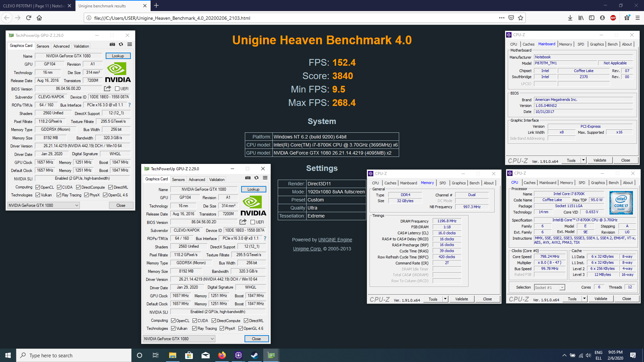Click bus interface question mark in front GPU-Z window
The image size is (644, 362).
pos(265,238)
